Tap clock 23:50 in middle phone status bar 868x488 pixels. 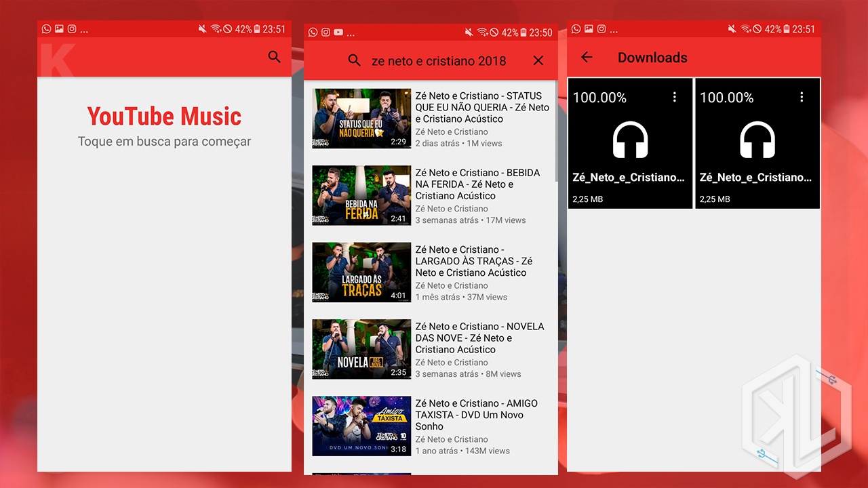pyautogui.click(x=540, y=32)
